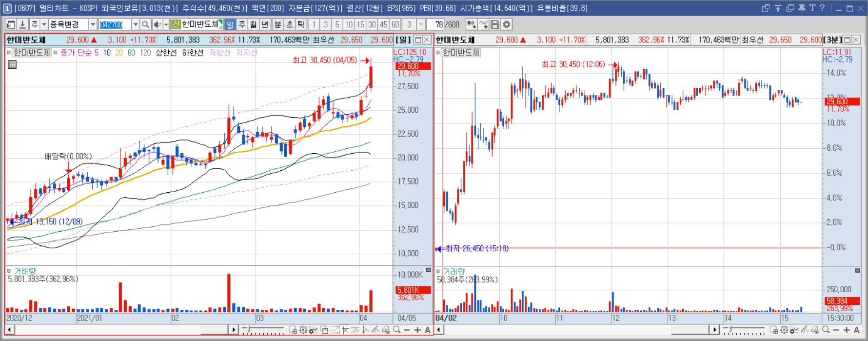
Task: Toggle the 틱 tick period button
Action: click(301, 24)
